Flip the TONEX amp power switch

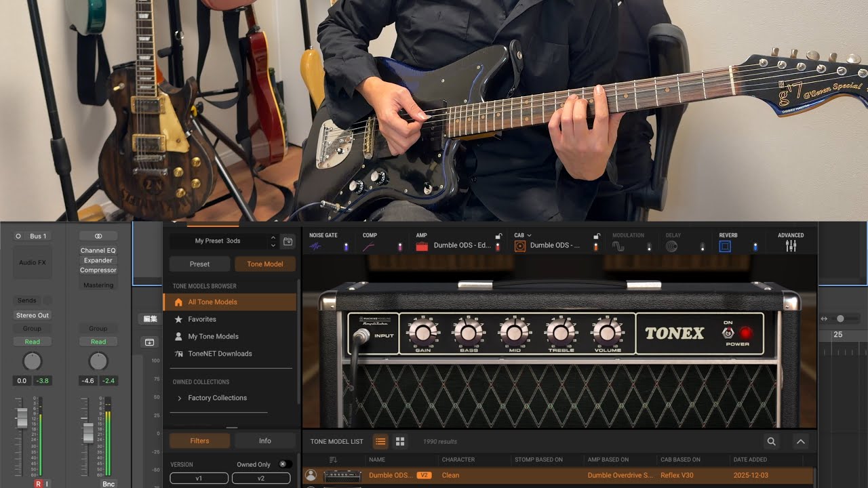728,332
